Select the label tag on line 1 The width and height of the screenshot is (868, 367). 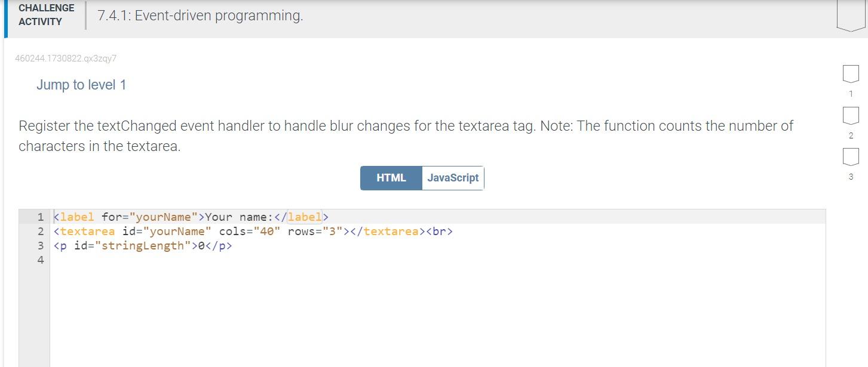[x=76, y=217]
